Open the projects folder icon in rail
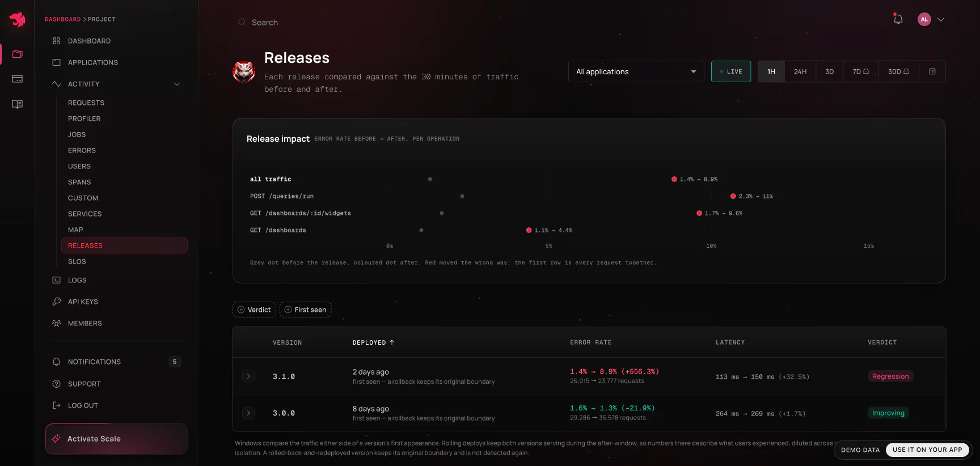The image size is (980, 466). [x=17, y=54]
